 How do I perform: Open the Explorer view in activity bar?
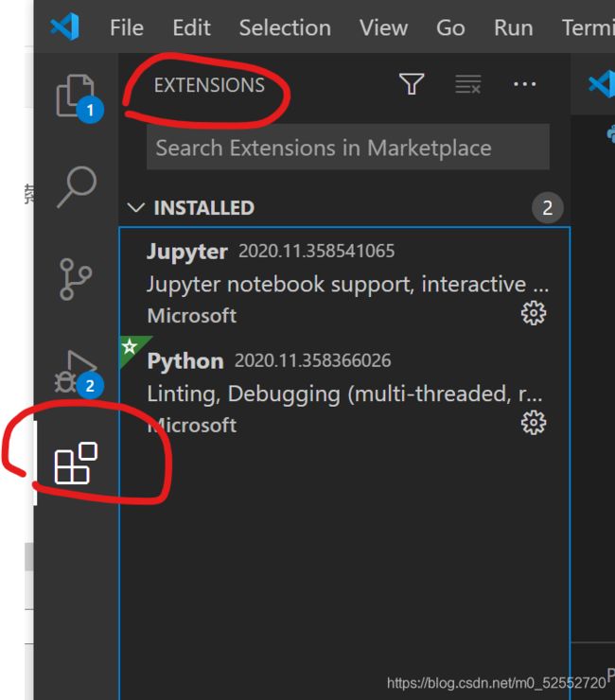pos(76,96)
